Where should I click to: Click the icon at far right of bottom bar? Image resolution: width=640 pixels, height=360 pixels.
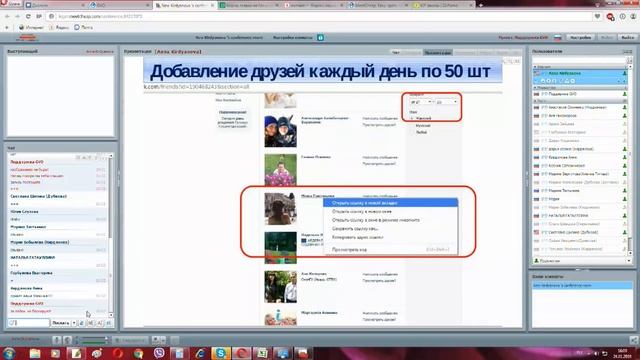(x=633, y=340)
